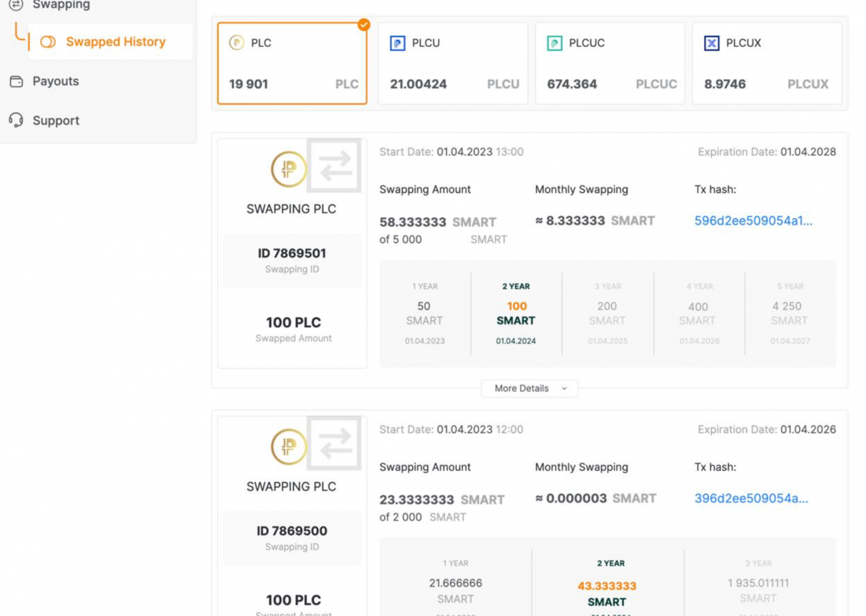
Task: Click the Swapping sidebar icon
Action: pyautogui.click(x=16, y=5)
